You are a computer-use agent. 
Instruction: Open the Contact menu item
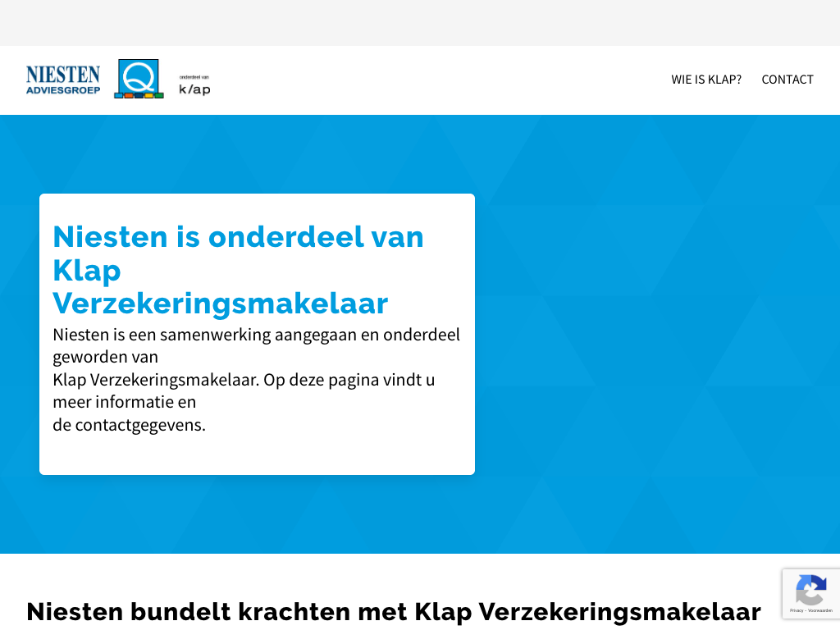click(787, 80)
